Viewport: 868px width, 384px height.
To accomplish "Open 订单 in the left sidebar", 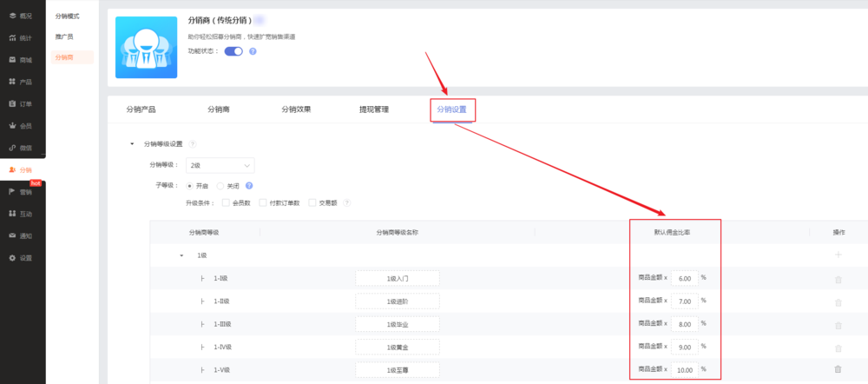I will tap(21, 104).
